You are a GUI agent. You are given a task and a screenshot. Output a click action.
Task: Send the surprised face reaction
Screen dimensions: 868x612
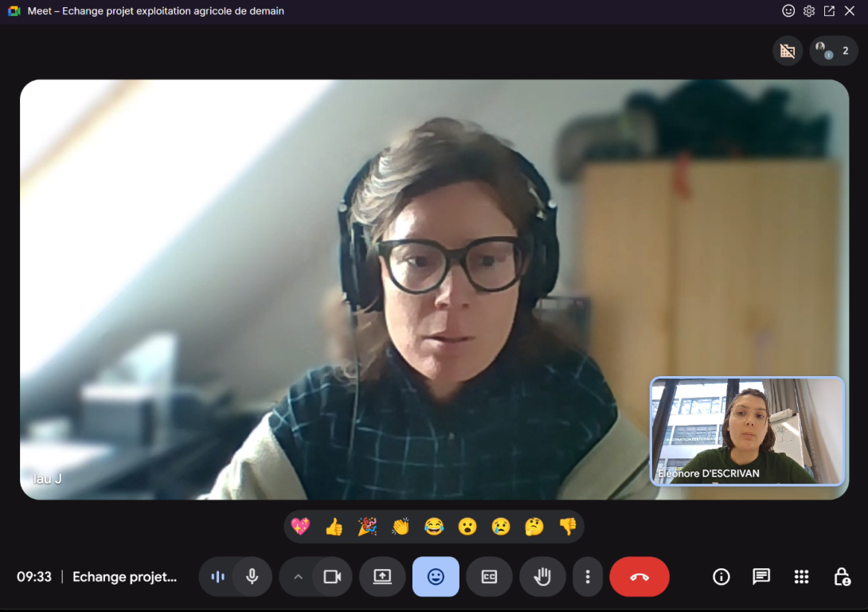(467, 526)
